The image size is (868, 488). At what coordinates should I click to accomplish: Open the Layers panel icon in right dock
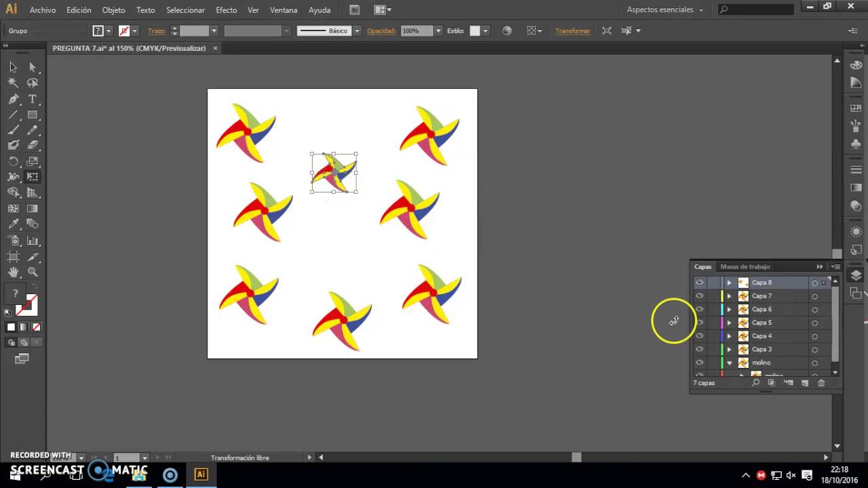click(856, 275)
